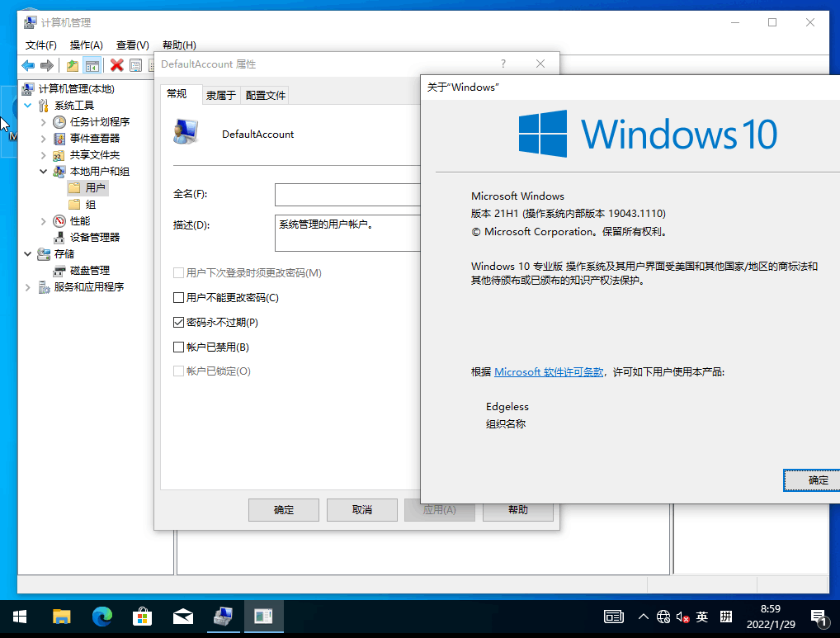The width and height of the screenshot is (840, 638).
Task: Expand the 事件查看器 chevron
Action: (x=44, y=139)
